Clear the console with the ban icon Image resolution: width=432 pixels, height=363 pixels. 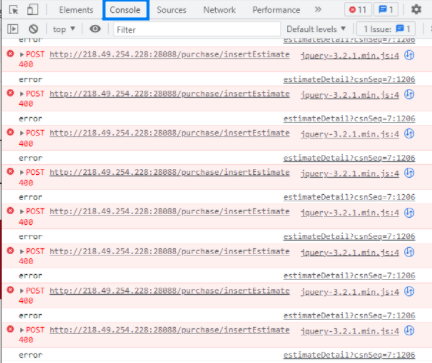click(x=33, y=29)
